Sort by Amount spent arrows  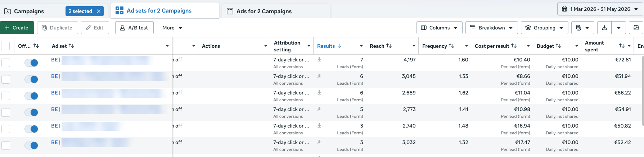(622, 46)
